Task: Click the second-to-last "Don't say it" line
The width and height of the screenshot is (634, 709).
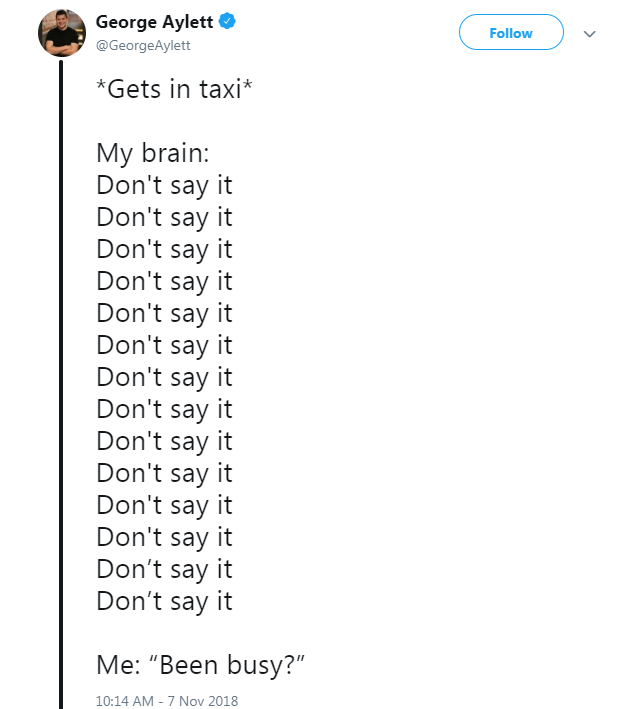Action: [164, 569]
